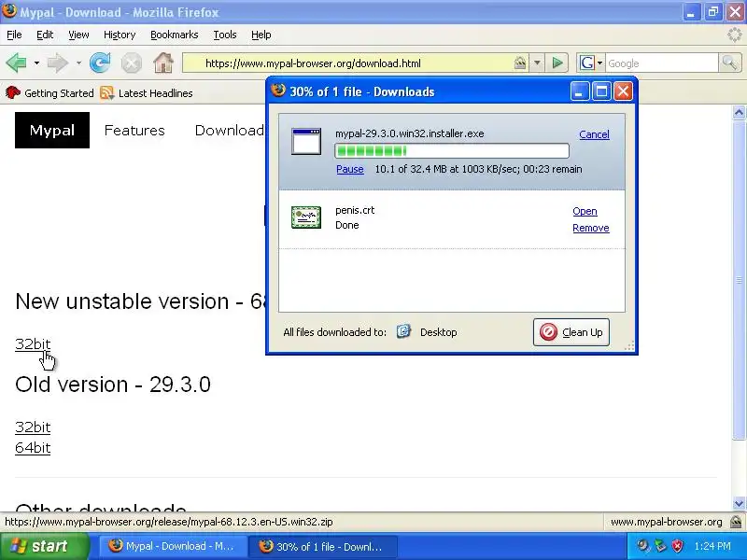Viewport: 747px width, 560px height.
Task: Click the 32bit link under Old version
Action: click(33, 427)
